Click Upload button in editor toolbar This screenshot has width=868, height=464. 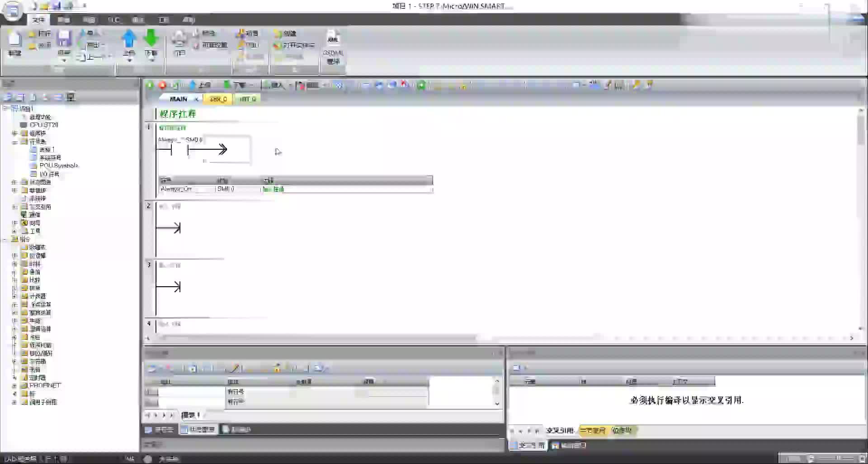point(199,85)
